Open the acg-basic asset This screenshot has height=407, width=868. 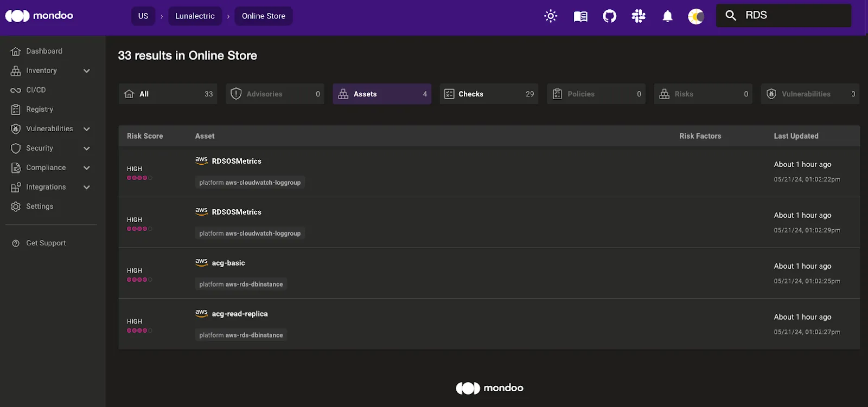pyautogui.click(x=228, y=263)
